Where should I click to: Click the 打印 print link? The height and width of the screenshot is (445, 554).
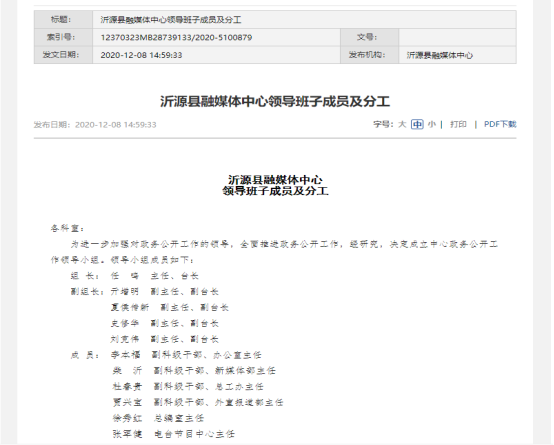coord(458,124)
